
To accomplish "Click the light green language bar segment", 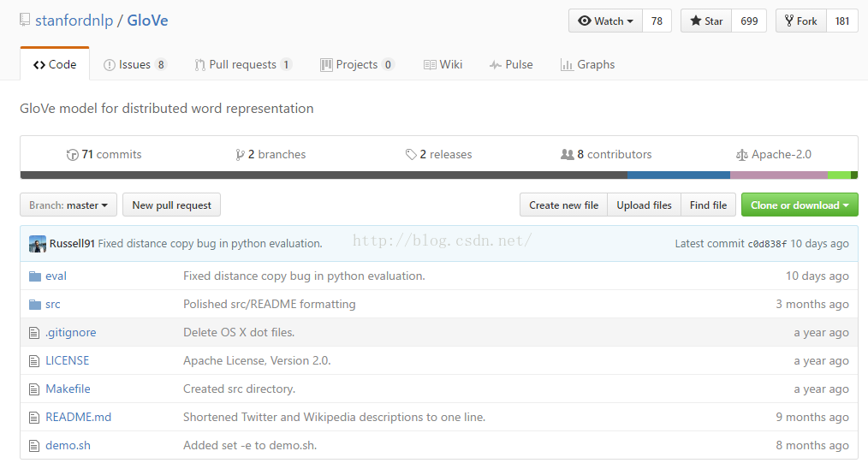I will [839, 175].
